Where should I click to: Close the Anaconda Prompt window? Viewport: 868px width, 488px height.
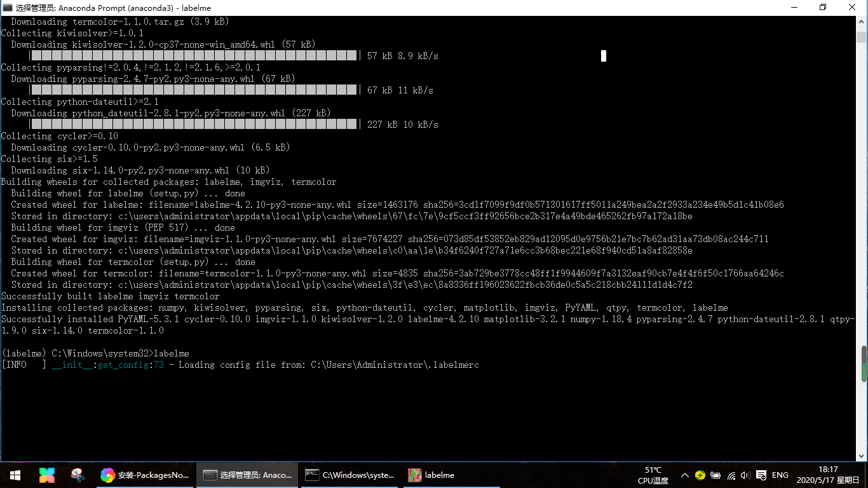pyautogui.click(x=852, y=8)
